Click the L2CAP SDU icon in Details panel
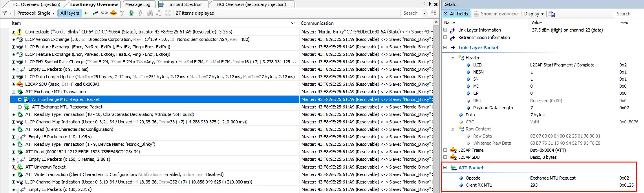Image resolution: width=644 pixels, height=193 pixels. tap(453, 157)
